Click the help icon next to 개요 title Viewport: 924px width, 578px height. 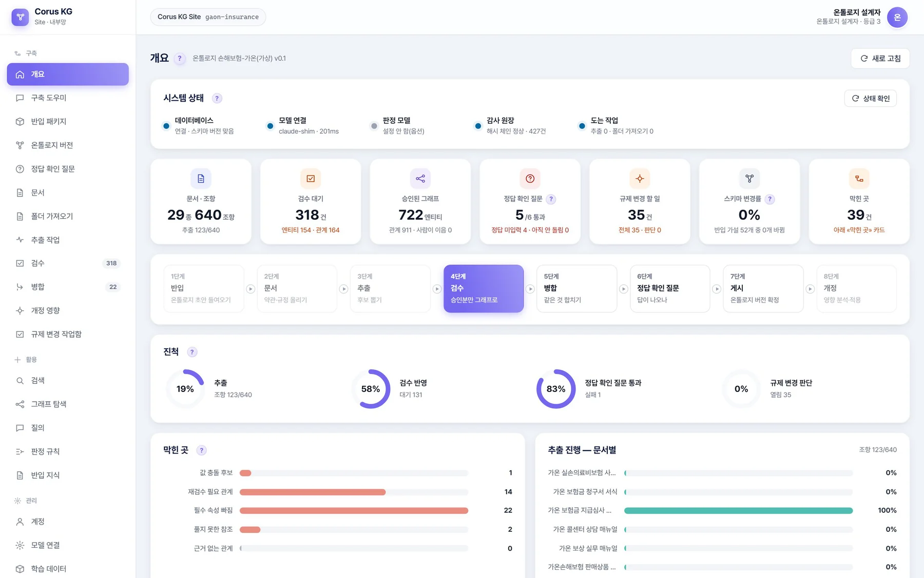[180, 59]
